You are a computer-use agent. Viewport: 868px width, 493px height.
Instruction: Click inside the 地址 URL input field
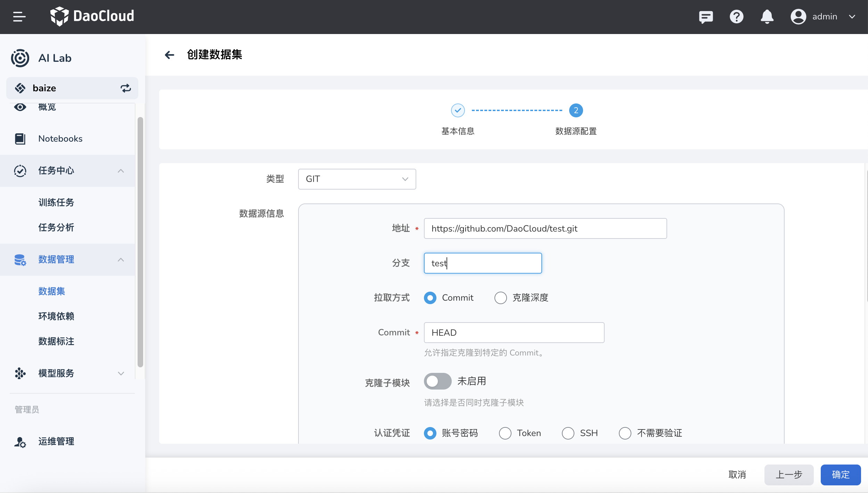[545, 228]
